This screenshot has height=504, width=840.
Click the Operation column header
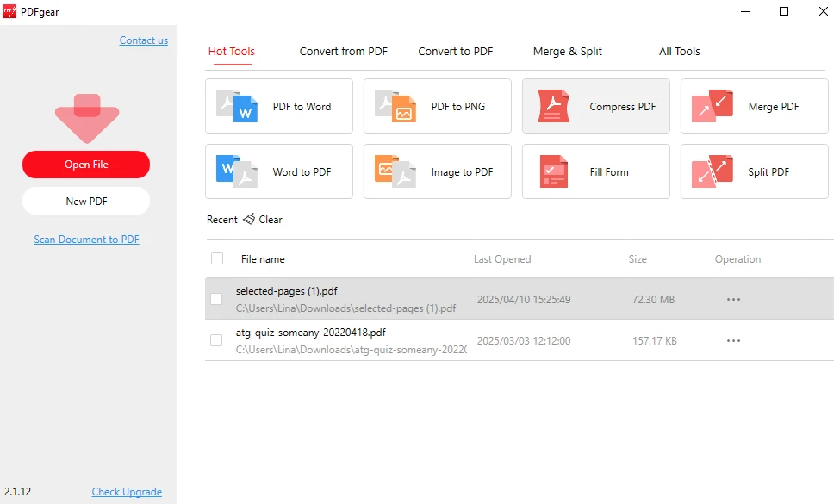pos(737,259)
